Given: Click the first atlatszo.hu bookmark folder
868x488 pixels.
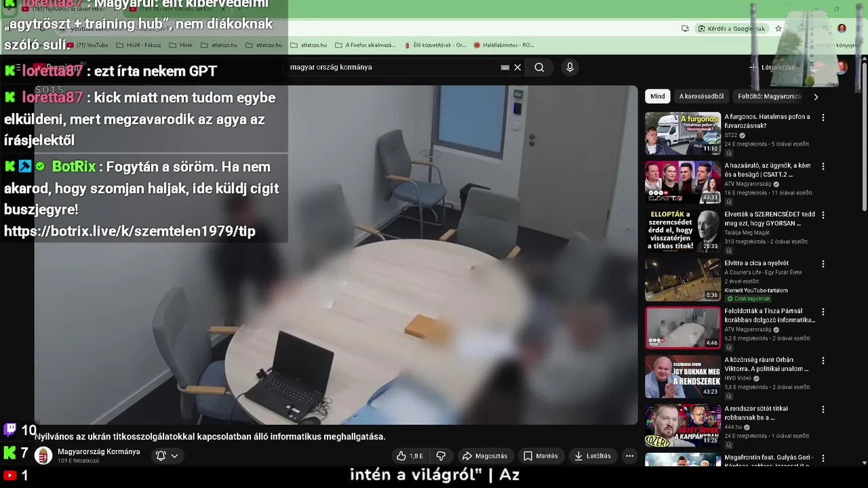Looking at the screenshot, I should pos(219,45).
